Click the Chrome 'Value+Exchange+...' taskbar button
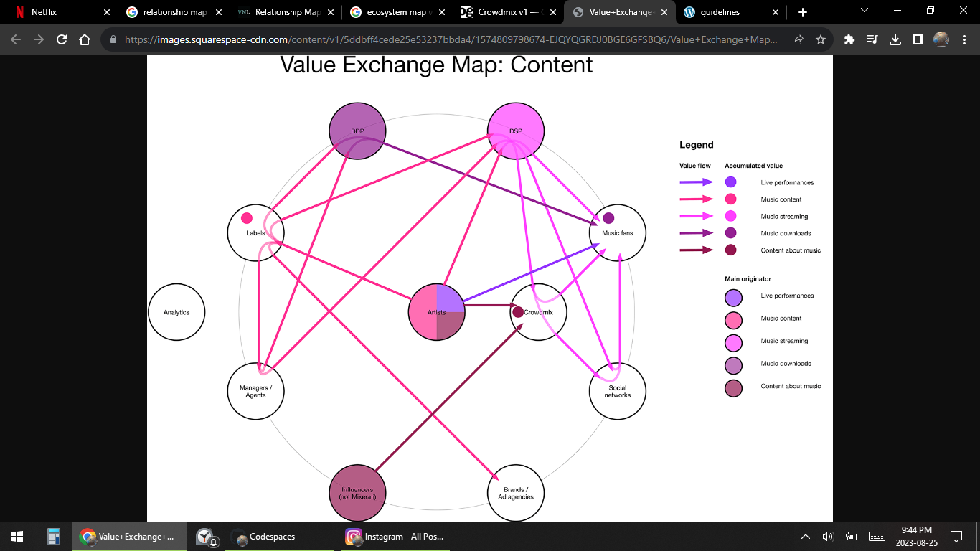The image size is (980, 551). [x=129, y=537]
